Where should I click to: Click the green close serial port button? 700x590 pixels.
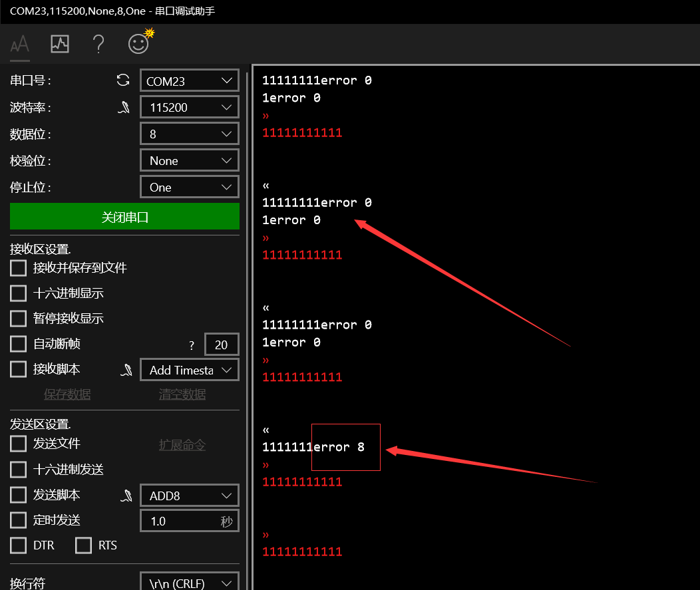pyautogui.click(x=124, y=217)
